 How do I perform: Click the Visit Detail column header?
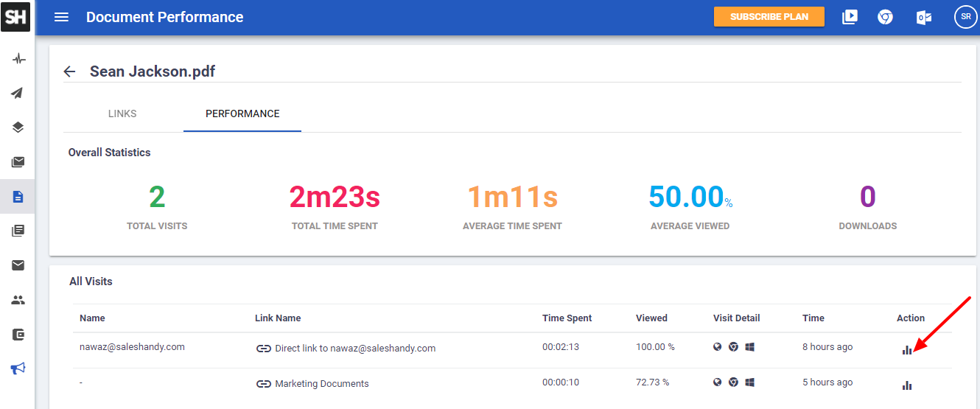pyautogui.click(x=737, y=318)
